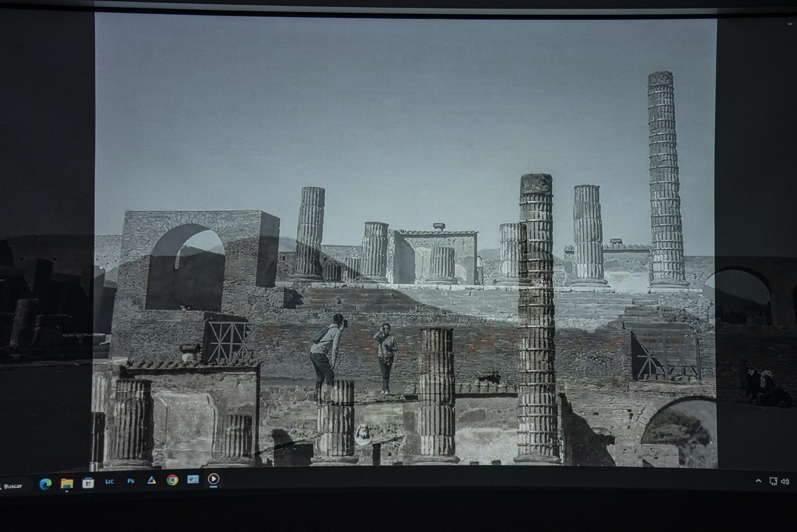Launch Microsoft Store from the taskbar
The image size is (797, 532).
coord(88,483)
